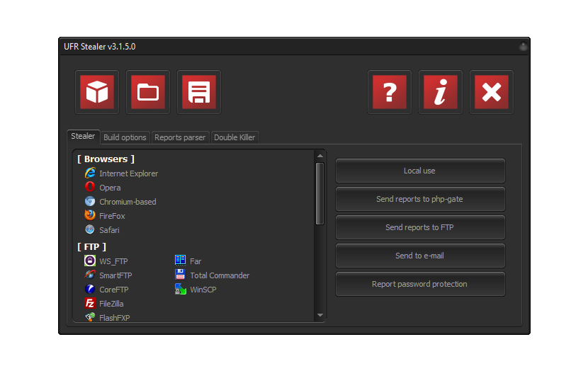Screen dimensions: 588x371
Task: Click the list scrollbar thumb
Action: pos(320,193)
